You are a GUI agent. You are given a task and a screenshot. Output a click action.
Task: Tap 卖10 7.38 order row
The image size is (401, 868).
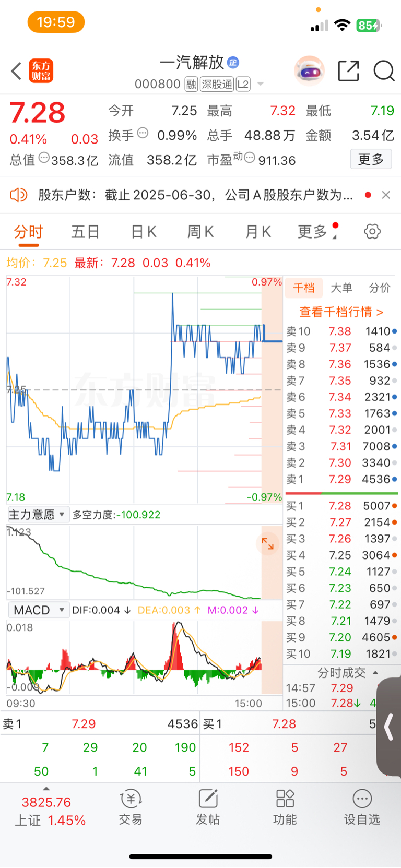coord(341,331)
